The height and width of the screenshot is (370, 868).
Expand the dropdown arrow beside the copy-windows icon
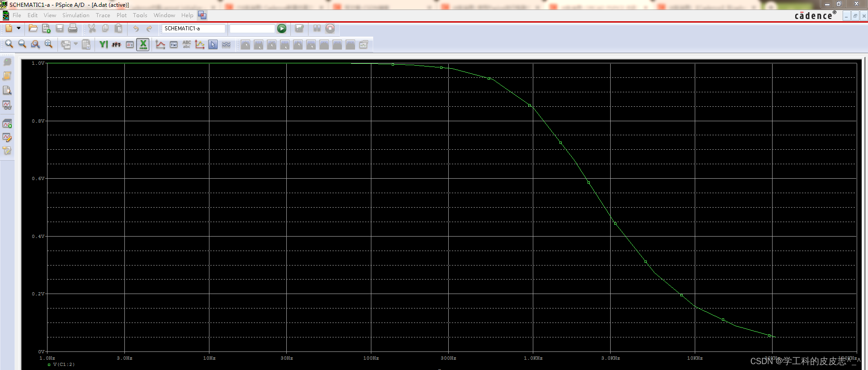click(76, 44)
